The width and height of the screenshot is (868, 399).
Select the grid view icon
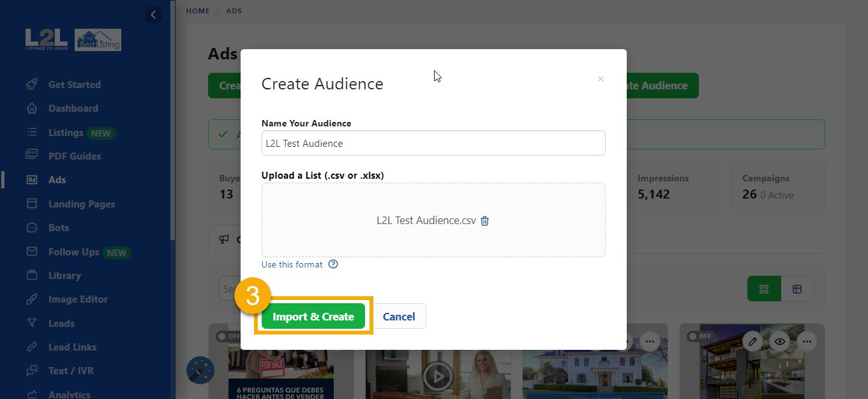(764, 288)
